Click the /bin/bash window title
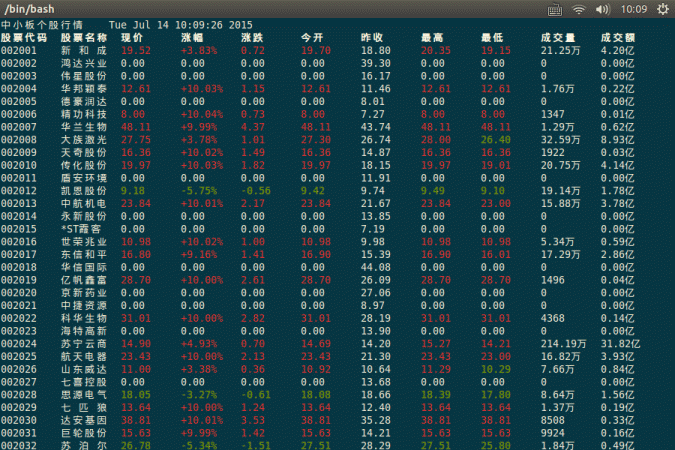 click(x=30, y=9)
